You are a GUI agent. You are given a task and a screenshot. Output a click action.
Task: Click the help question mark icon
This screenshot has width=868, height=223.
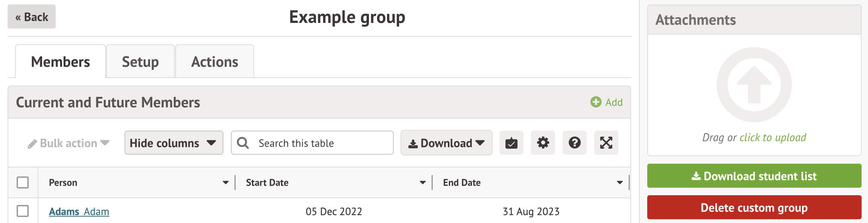tap(574, 143)
